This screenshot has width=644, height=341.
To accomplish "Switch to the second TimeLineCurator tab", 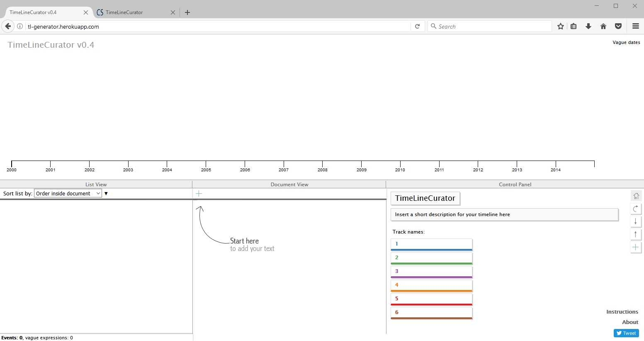I will (132, 12).
